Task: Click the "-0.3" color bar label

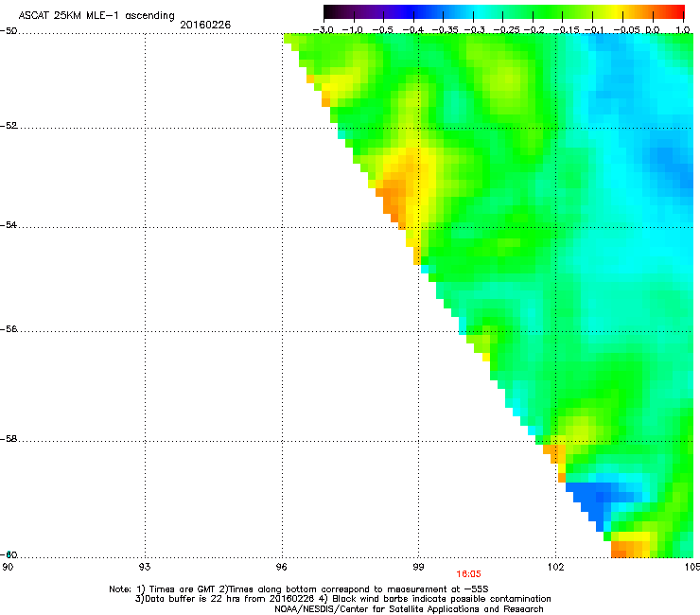Action: coord(475,30)
